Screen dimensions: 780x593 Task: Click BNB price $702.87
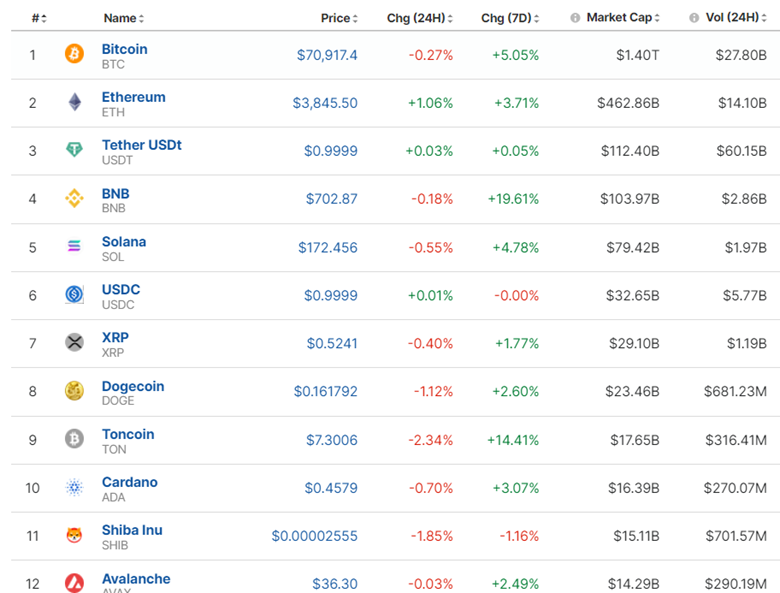click(331, 199)
